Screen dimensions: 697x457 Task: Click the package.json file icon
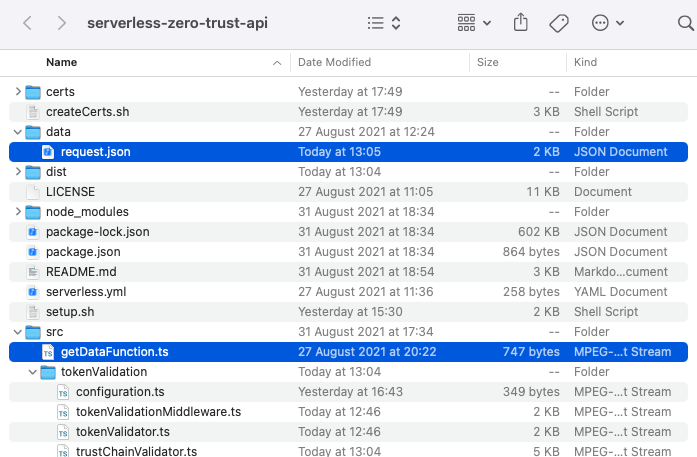33,252
